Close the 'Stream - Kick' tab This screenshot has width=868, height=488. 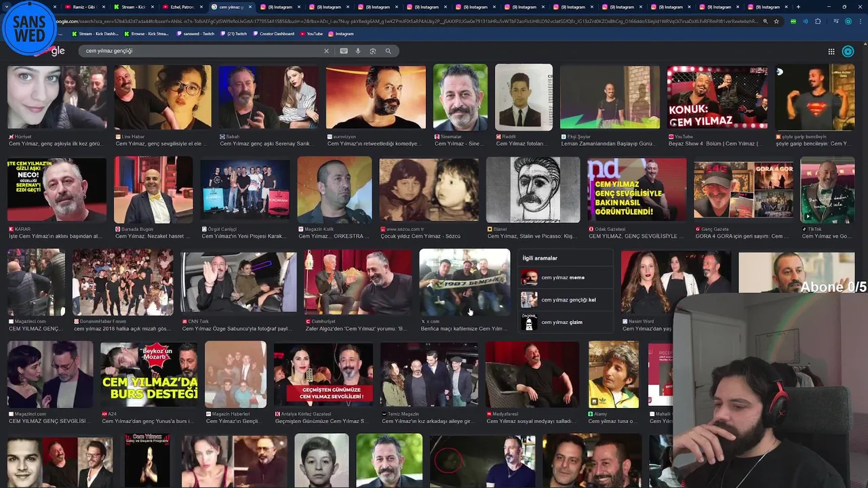153,7
